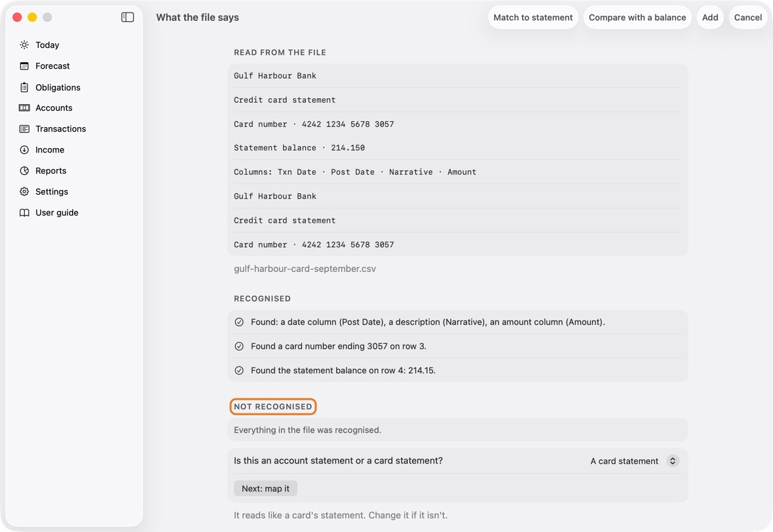Click the Reports pie chart icon
Viewport: 773px width, 532px height.
coord(24,170)
